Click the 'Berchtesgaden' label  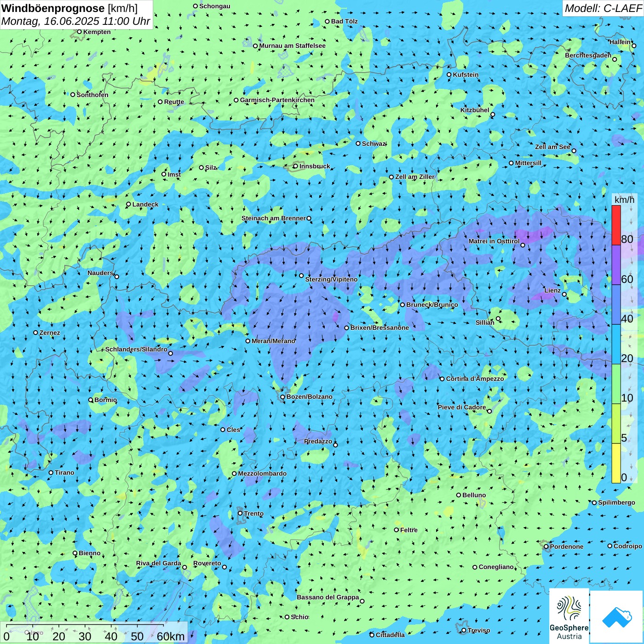tap(588, 55)
